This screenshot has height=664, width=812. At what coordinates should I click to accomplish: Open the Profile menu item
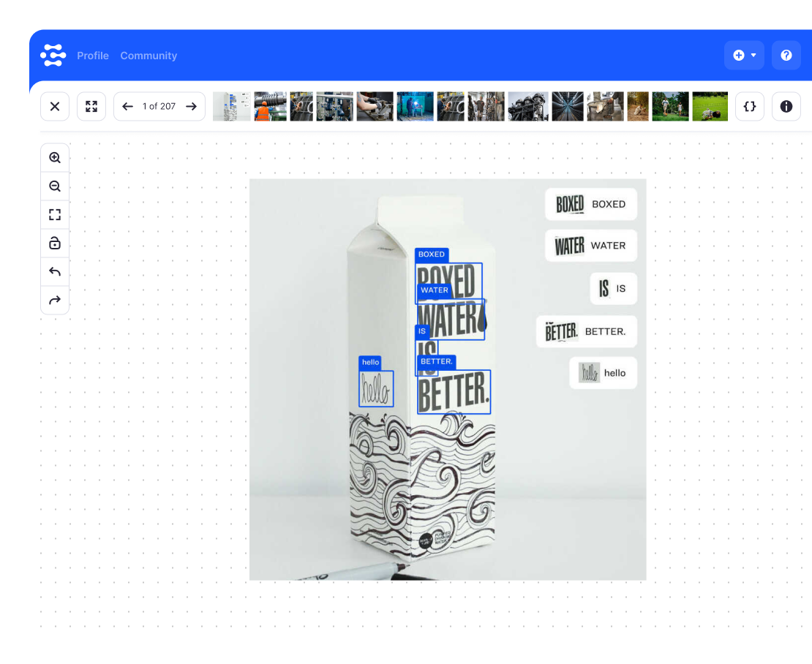(93, 56)
